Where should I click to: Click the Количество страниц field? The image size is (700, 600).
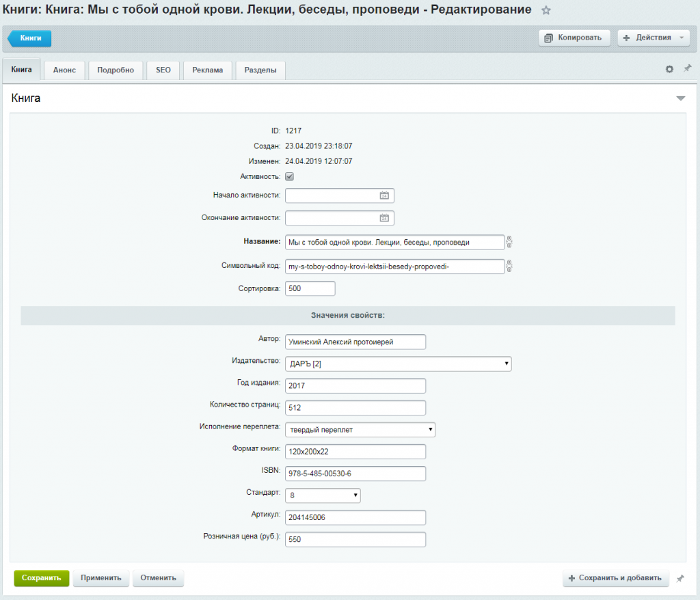click(x=355, y=407)
